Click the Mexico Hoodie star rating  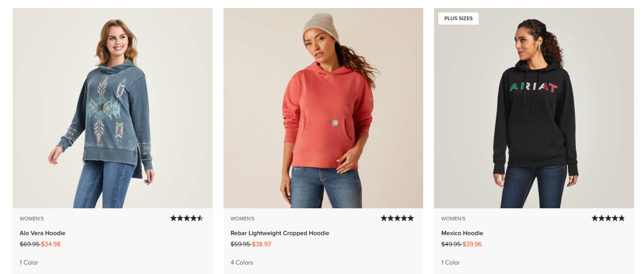608,218
